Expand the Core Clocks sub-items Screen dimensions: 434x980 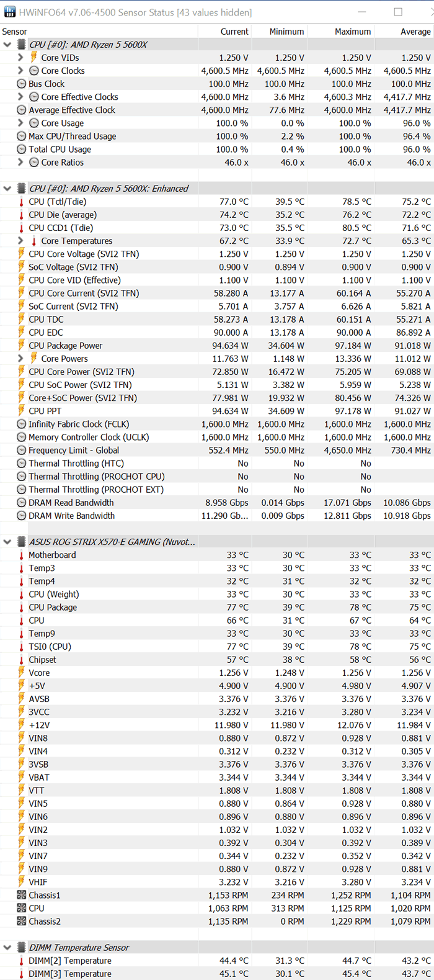[20, 71]
